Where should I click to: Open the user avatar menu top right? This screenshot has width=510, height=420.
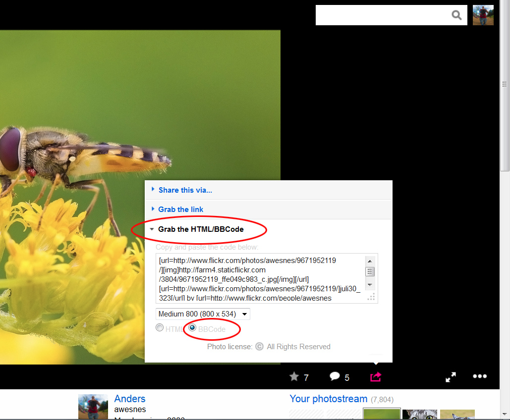(483, 15)
